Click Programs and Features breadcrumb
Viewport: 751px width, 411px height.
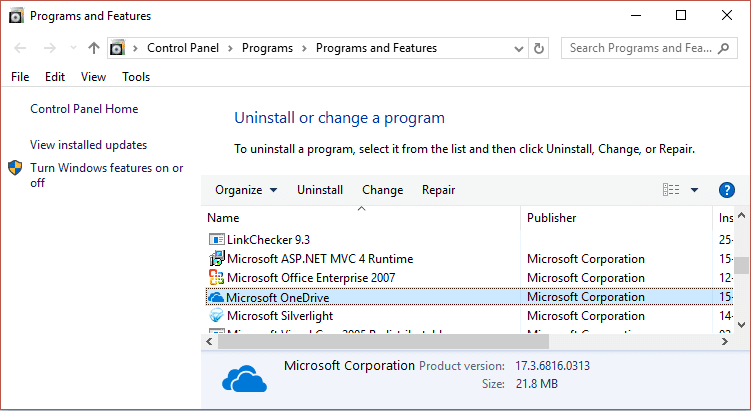pyautogui.click(x=376, y=48)
